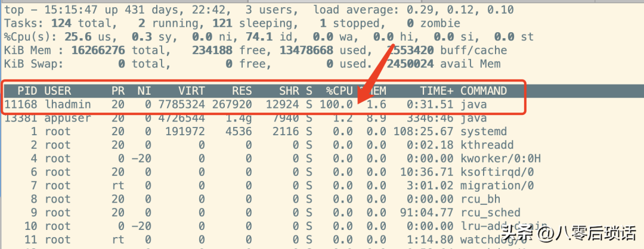
Task: Click the '121 sleeping' tasks value
Action: tap(252, 23)
